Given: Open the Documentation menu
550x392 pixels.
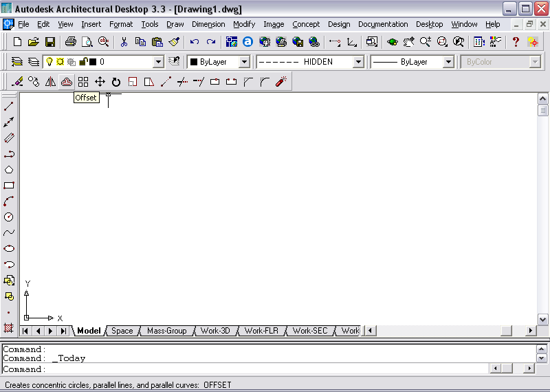Looking at the screenshot, I should point(383,24).
